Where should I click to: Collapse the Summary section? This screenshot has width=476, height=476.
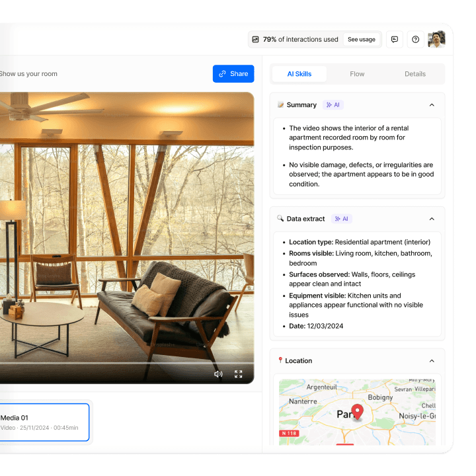(432, 105)
